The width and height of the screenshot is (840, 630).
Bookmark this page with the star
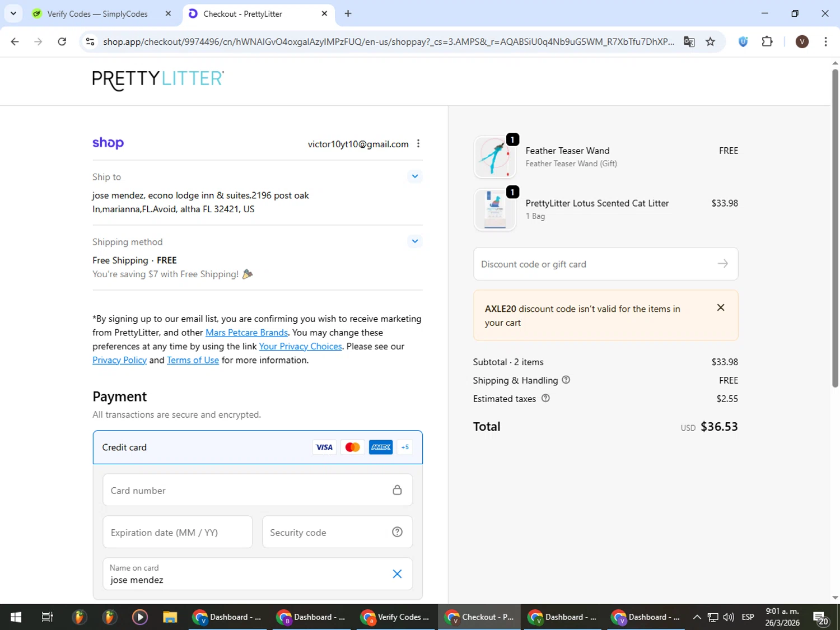click(x=710, y=41)
